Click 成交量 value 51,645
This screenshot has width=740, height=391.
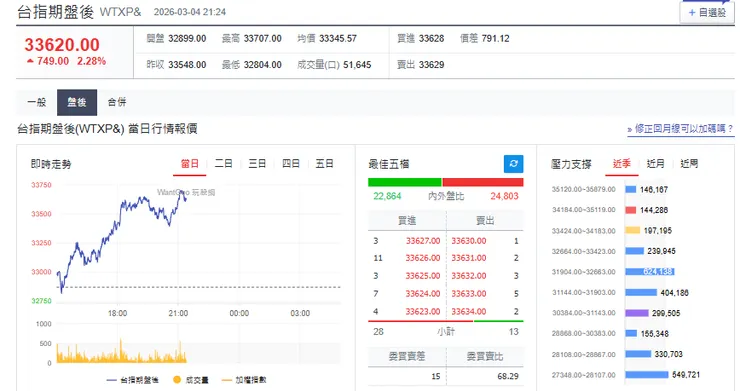pos(357,65)
